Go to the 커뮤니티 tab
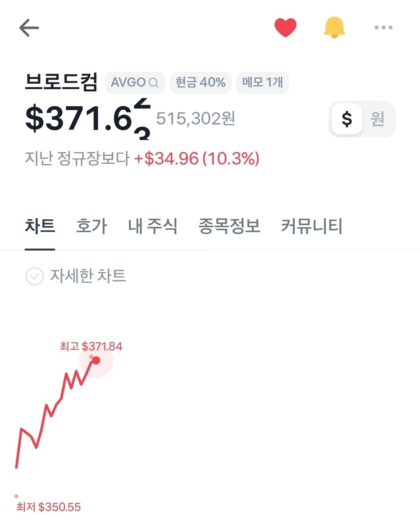 click(311, 226)
